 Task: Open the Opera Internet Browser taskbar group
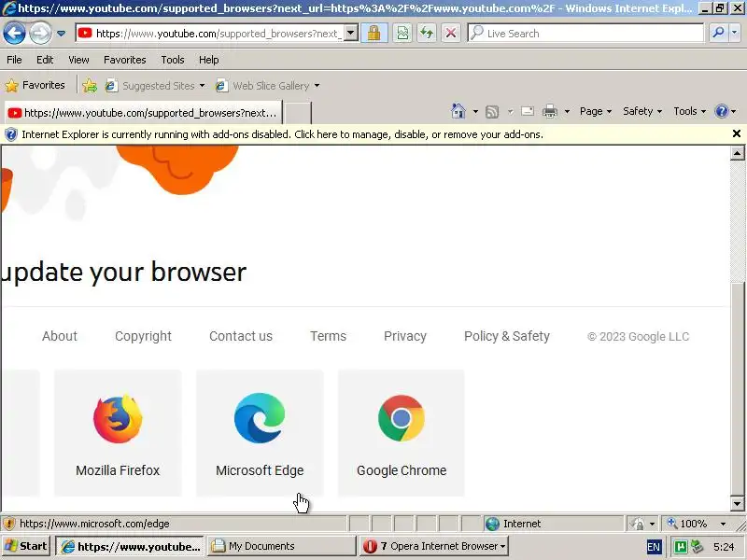pyautogui.click(x=434, y=546)
